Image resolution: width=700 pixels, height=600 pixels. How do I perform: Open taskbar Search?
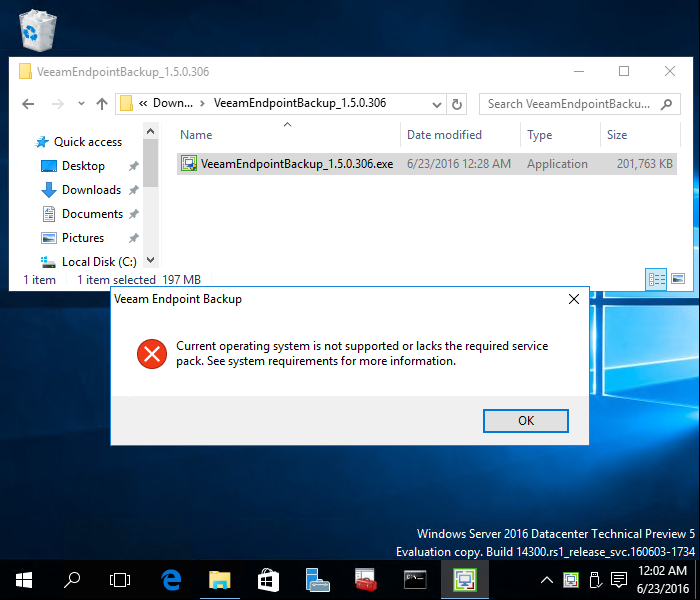point(71,580)
